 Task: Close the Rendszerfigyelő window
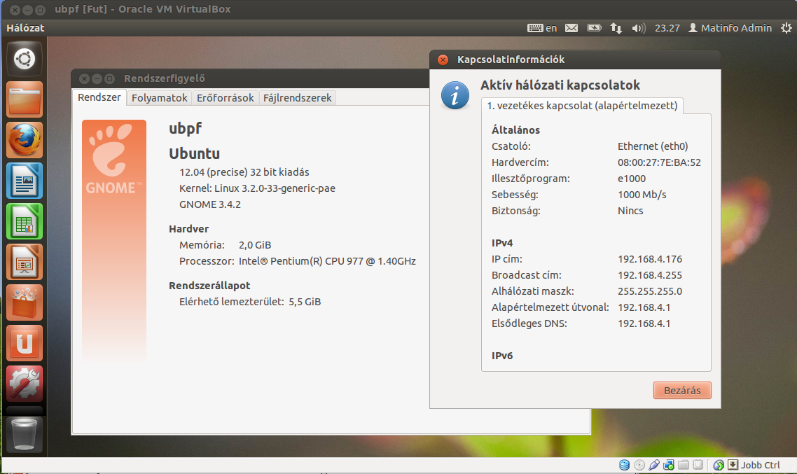tap(84, 78)
